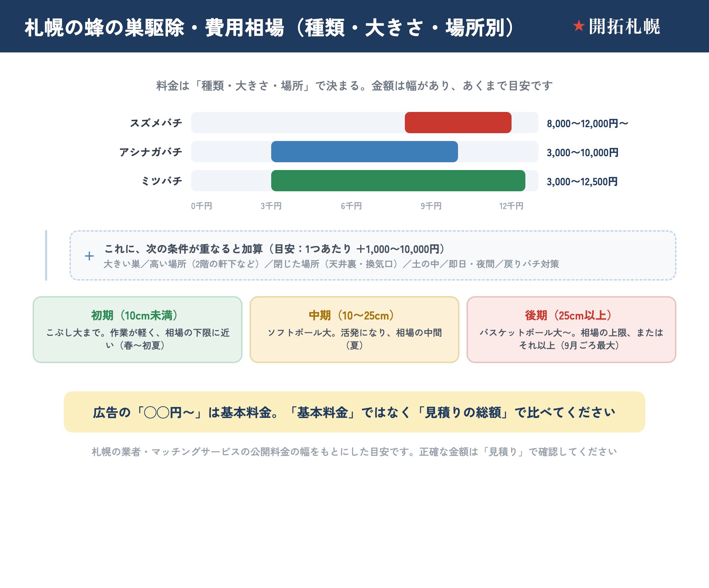The width and height of the screenshot is (709, 588).
Task: Click the blue plus icon in dashed box
Action: 89,256
